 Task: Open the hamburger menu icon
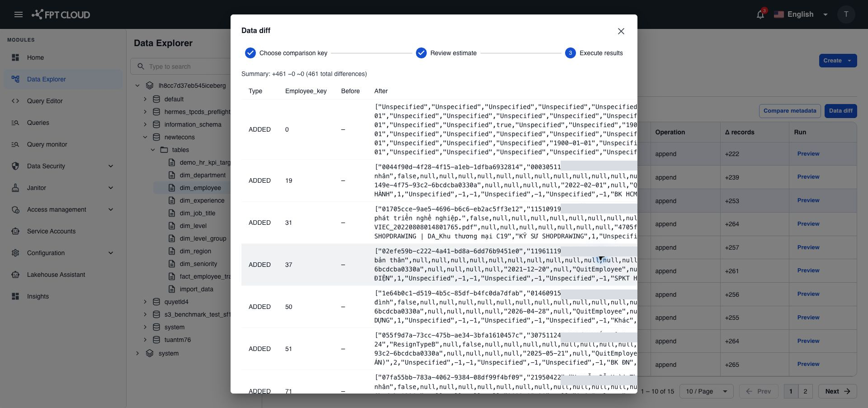[19, 14]
